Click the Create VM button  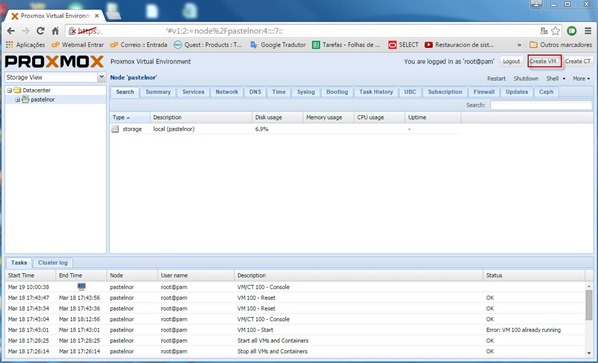(545, 61)
